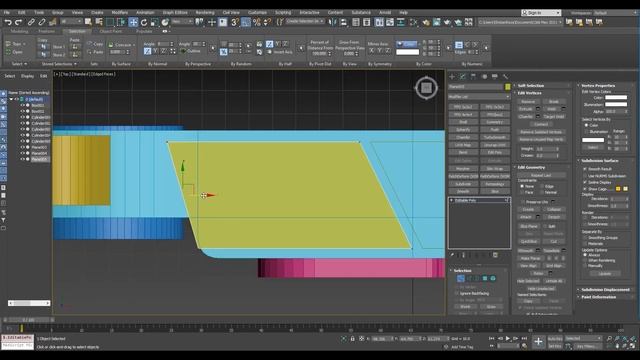Viewport: 640px width, 360px height.
Task: Click the Hide Unselected button
Action: tap(541, 289)
